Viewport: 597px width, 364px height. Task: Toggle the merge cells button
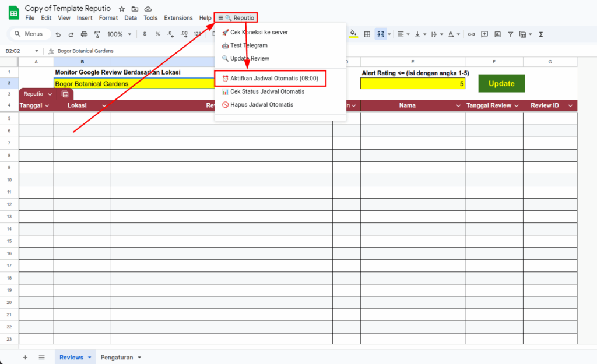click(x=380, y=34)
